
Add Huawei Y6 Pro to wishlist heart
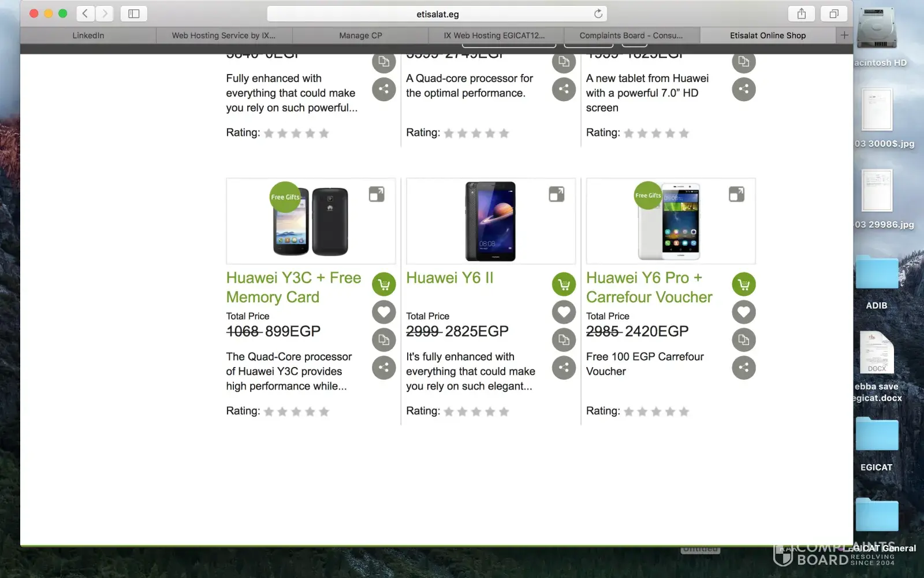(744, 312)
